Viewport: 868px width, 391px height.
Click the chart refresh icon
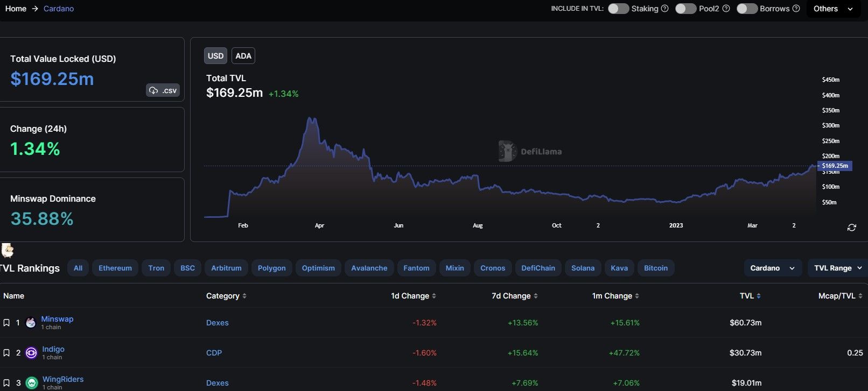tap(851, 228)
